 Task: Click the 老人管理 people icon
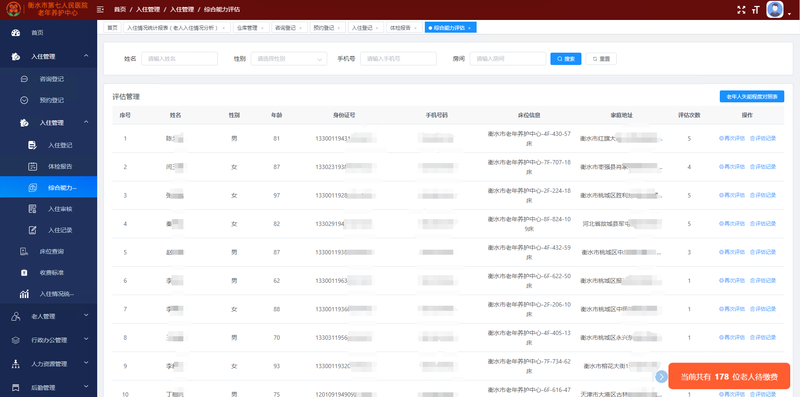[15, 316]
